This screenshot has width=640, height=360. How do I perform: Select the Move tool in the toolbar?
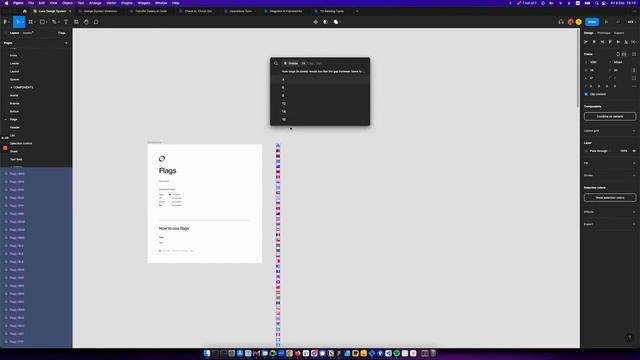pyautogui.click(x=18, y=22)
